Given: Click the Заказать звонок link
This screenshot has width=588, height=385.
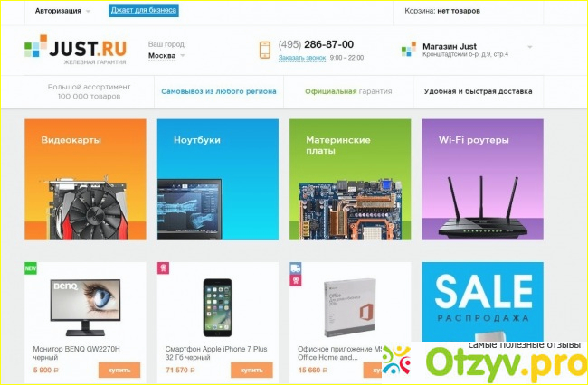Looking at the screenshot, I should coord(302,58).
